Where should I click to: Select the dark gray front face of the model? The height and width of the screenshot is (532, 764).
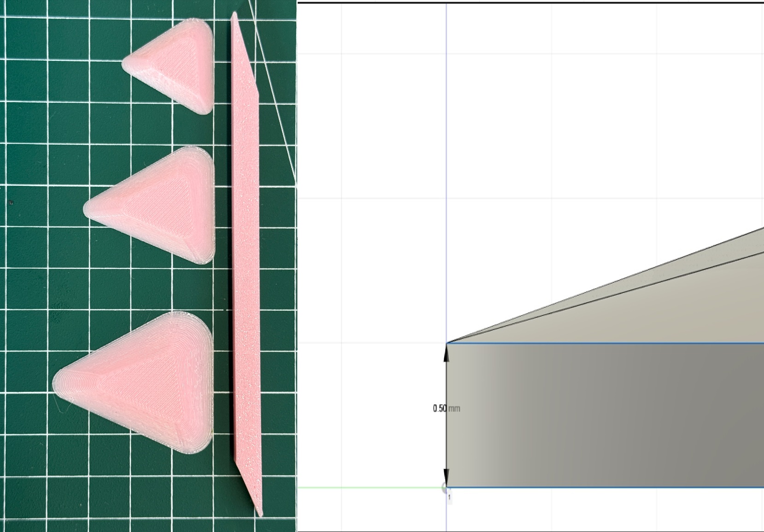605,415
